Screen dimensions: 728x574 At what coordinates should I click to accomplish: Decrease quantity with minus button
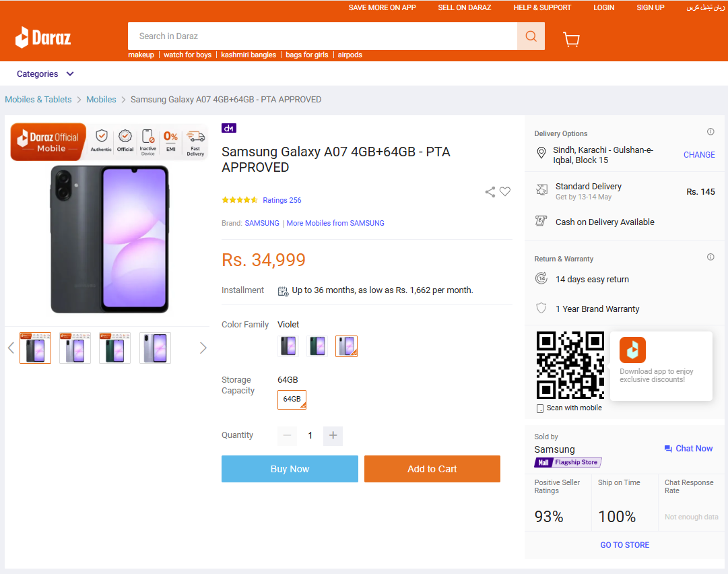287,436
